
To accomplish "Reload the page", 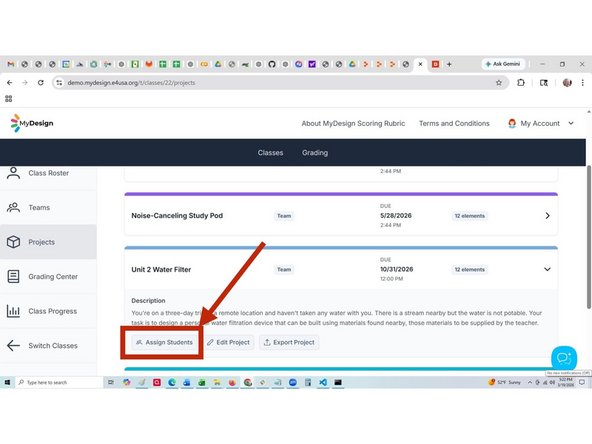I will click(x=40, y=83).
